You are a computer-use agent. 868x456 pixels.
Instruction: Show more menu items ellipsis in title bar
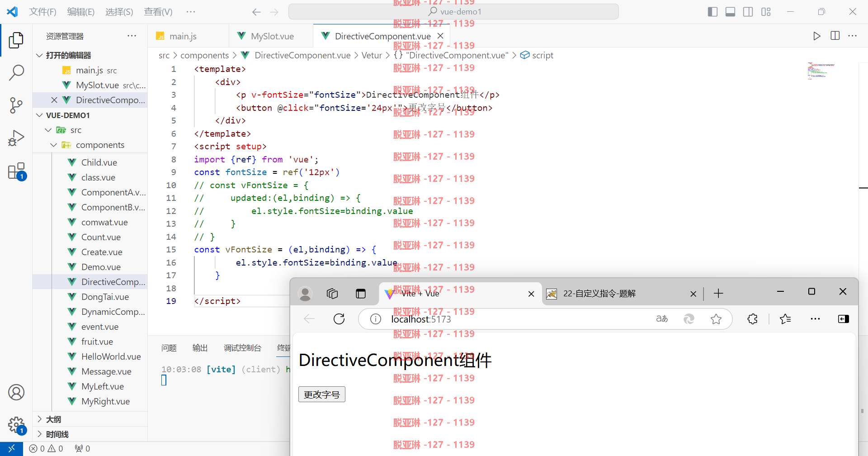(191, 12)
